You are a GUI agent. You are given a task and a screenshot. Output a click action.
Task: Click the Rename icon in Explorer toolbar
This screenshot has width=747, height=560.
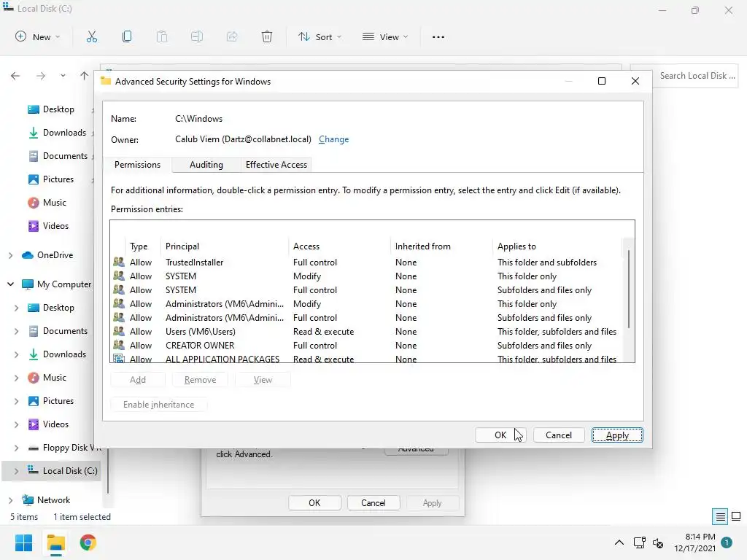[x=197, y=36]
